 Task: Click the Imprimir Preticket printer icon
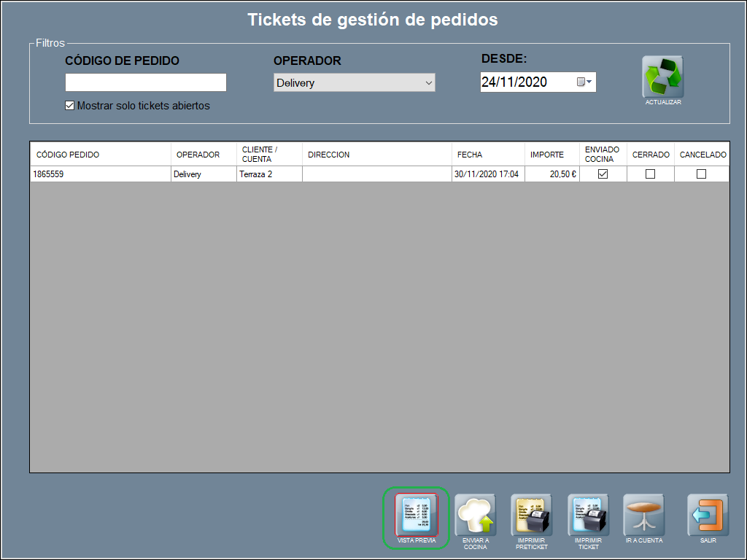[x=533, y=515]
